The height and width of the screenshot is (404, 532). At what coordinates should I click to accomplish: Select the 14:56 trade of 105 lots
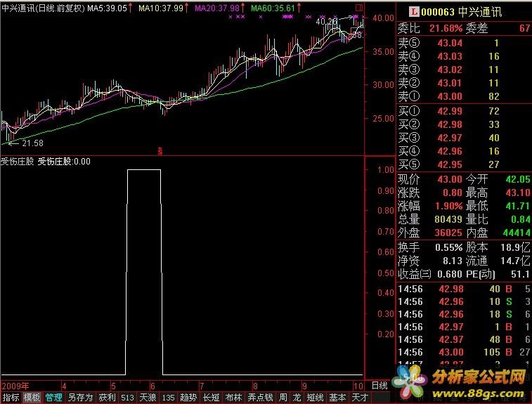click(x=463, y=352)
